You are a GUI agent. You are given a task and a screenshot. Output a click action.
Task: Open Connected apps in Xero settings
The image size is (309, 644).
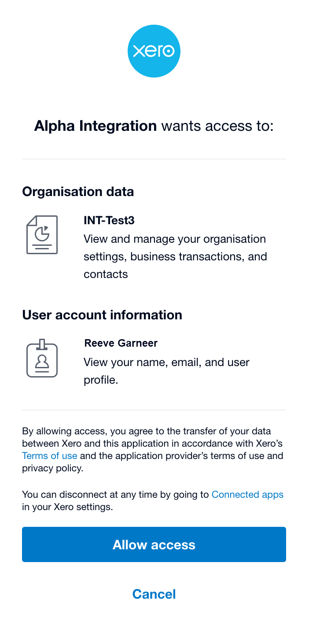pyautogui.click(x=248, y=495)
